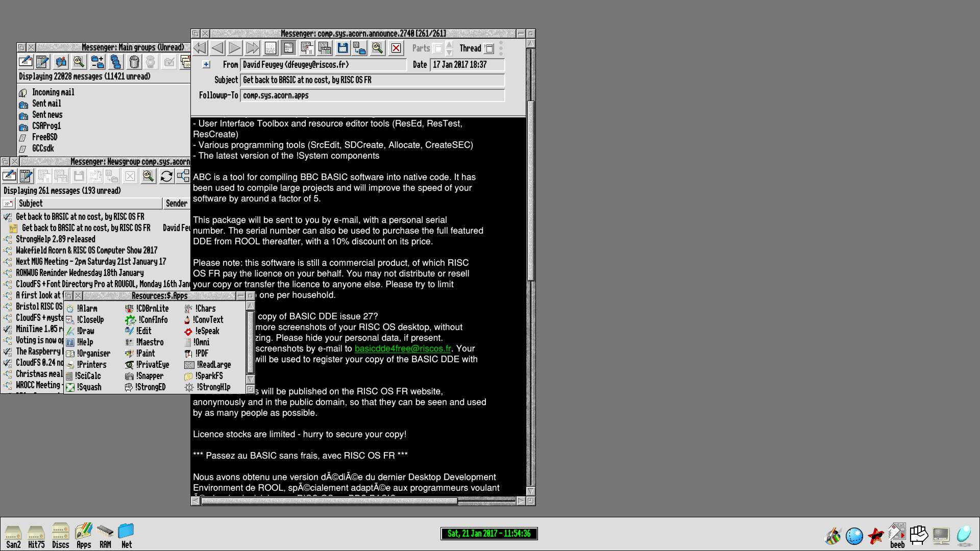Expand thread 'StrongHelp 2.89 released'

pyautogui.click(x=8, y=239)
